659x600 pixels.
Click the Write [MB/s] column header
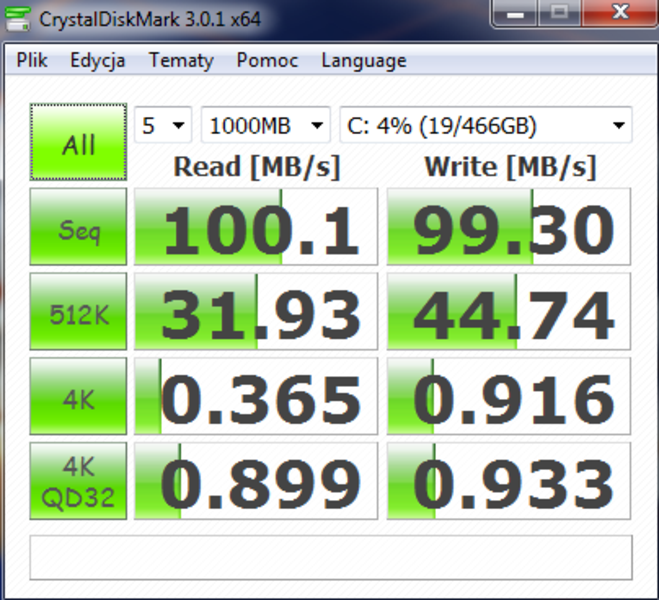(x=510, y=167)
